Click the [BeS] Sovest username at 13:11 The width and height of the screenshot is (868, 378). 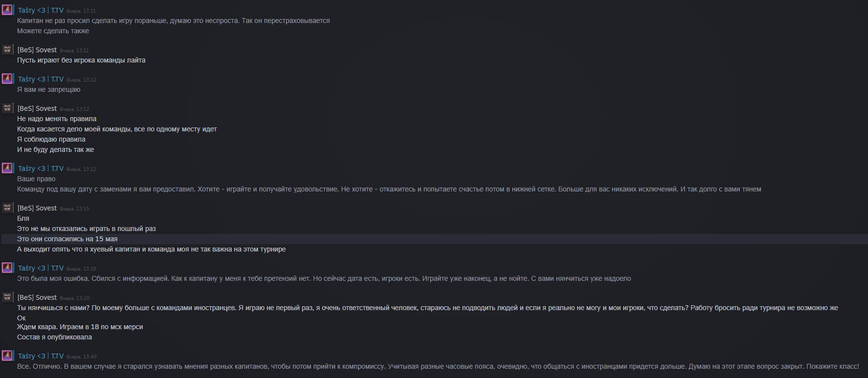click(37, 50)
